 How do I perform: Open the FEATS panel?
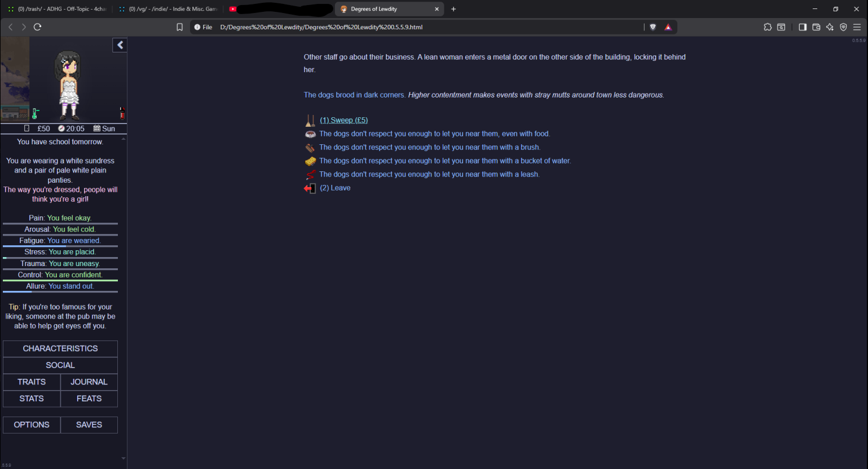(89, 399)
